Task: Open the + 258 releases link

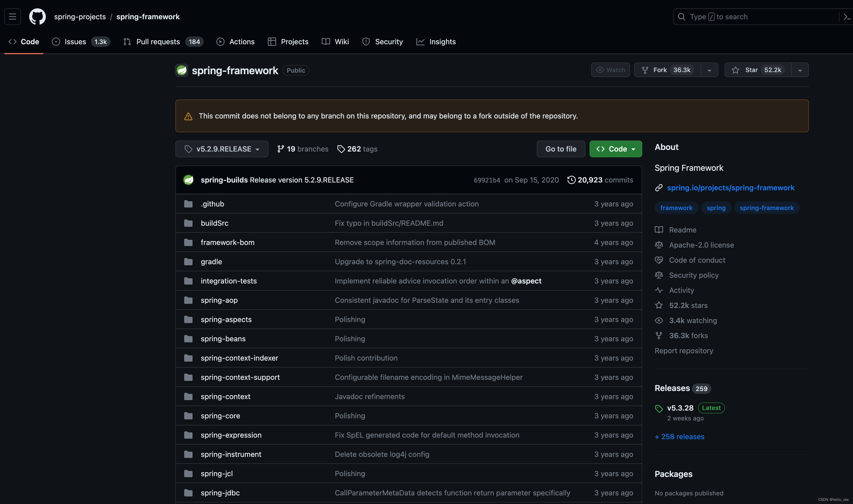Action: [679, 437]
